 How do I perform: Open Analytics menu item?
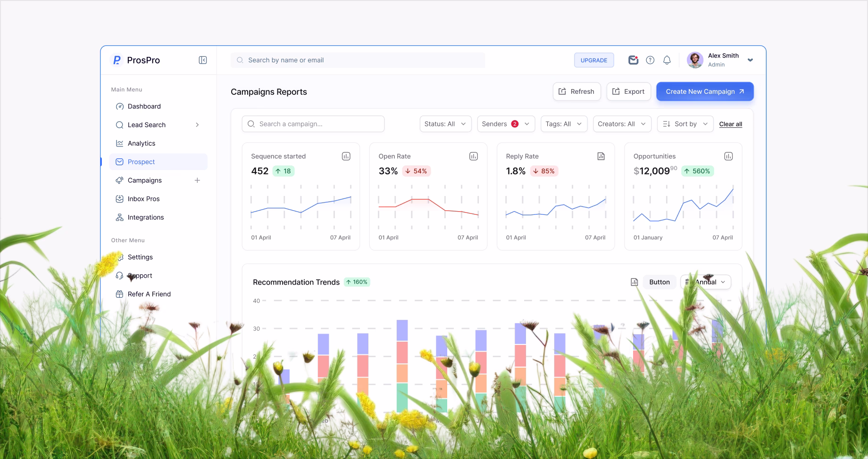(159, 143)
